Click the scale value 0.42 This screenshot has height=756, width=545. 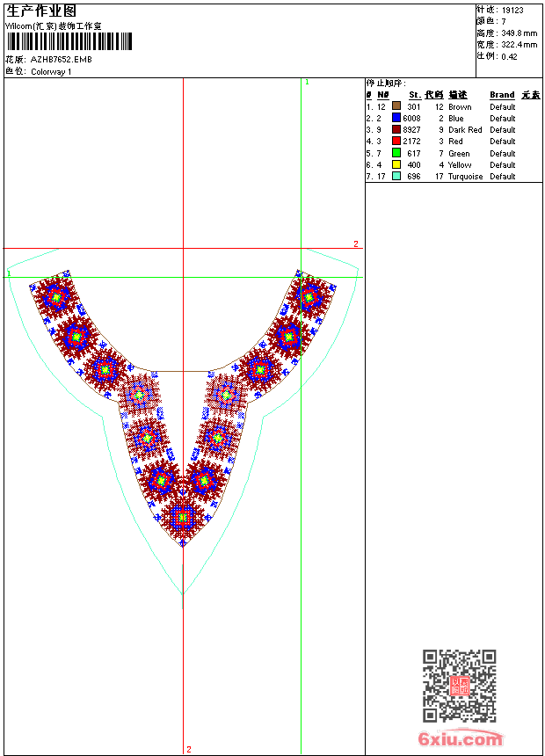(x=509, y=56)
